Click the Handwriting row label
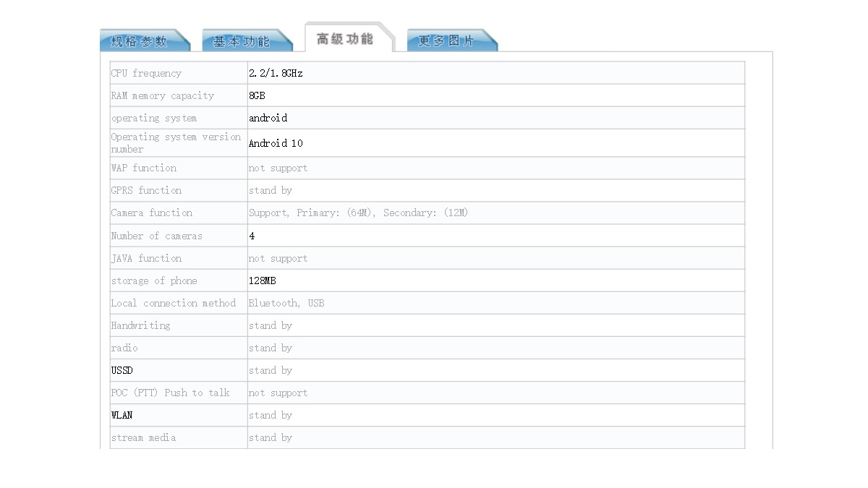Screen dimensions: 868x488 click(x=140, y=325)
